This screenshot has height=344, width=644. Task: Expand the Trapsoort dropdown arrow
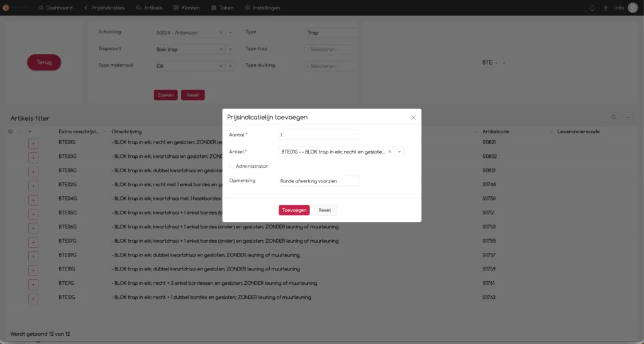[230, 49]
